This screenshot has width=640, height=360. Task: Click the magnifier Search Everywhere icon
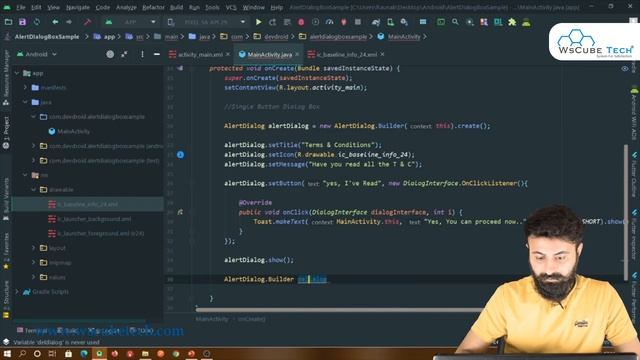[455, 22]
